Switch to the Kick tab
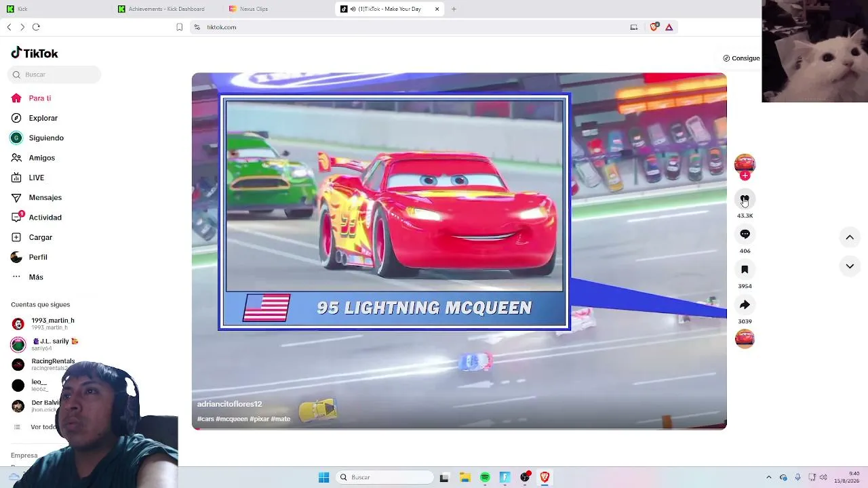The height and width of the screenshot is (488, 868). (56, 9)
